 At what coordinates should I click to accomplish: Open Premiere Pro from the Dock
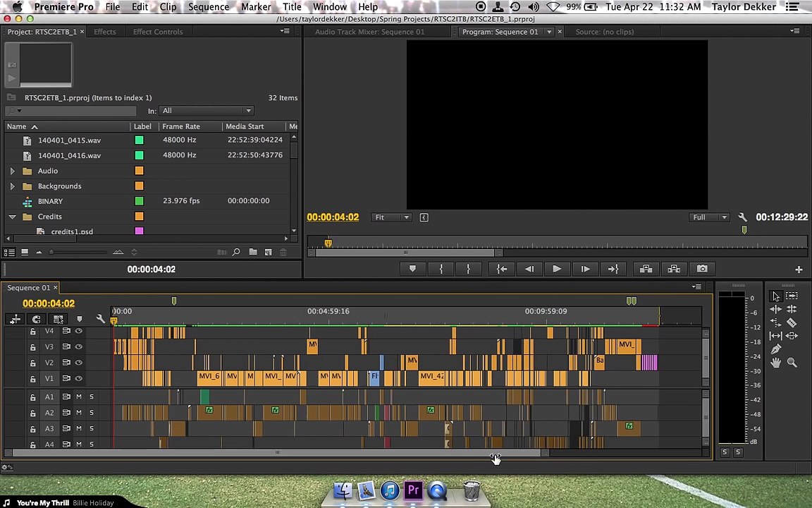pyautogui.click(x=413, y=490)
